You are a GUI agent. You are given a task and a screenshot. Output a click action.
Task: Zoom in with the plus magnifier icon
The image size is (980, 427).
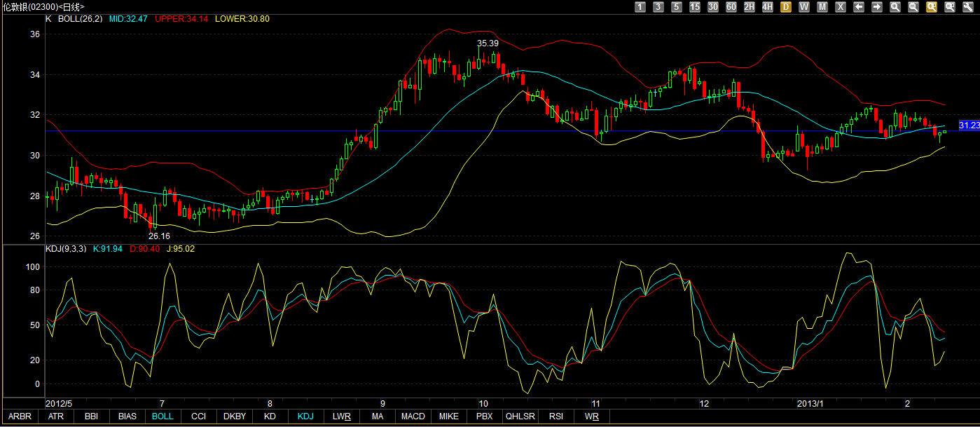tap(895, 6)
